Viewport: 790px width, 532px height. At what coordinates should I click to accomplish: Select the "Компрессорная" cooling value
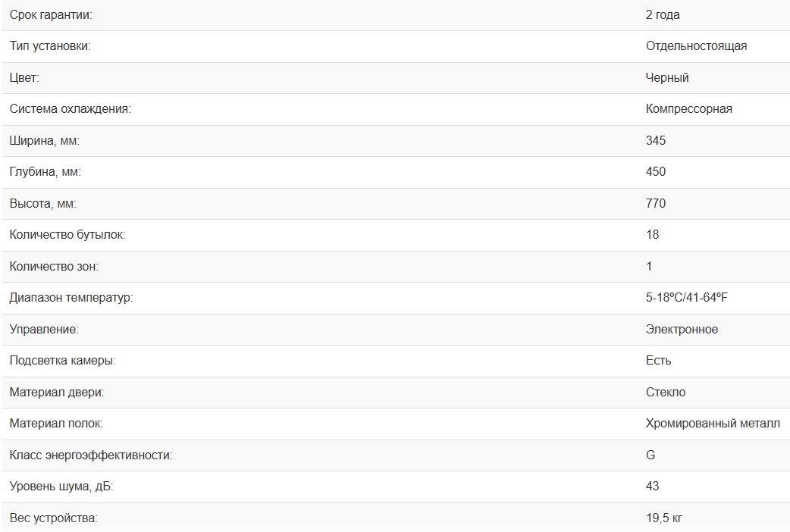pyautogui.click(x=688, y=109)
